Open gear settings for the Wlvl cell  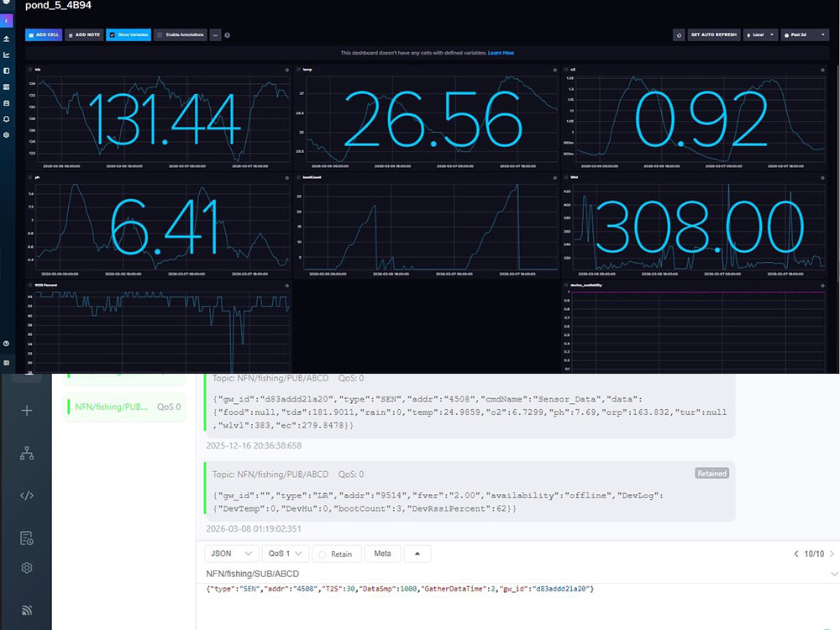pyautogui.click(x=823, y=178)
